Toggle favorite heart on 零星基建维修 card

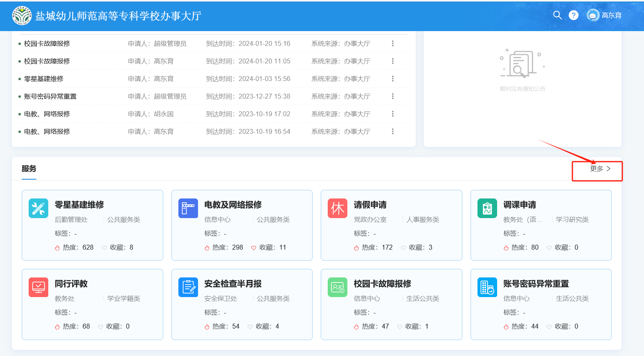(x=104, y=248)
